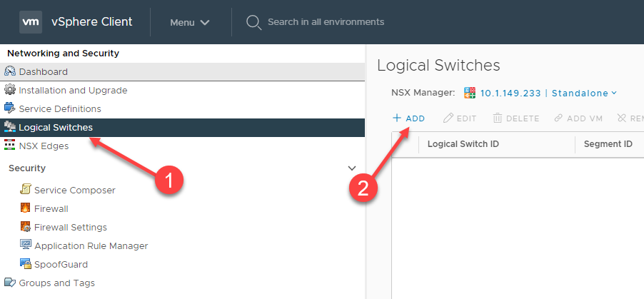Click the Installation and Upgrade gear icon
This screenshot has width=644, height=299.
tap(10, 90)
